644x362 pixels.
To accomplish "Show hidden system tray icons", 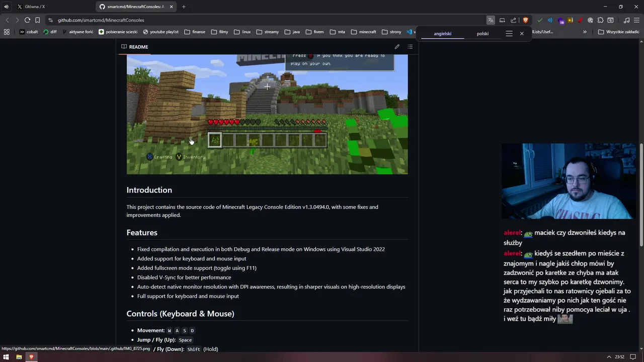I will click(609, 357).
